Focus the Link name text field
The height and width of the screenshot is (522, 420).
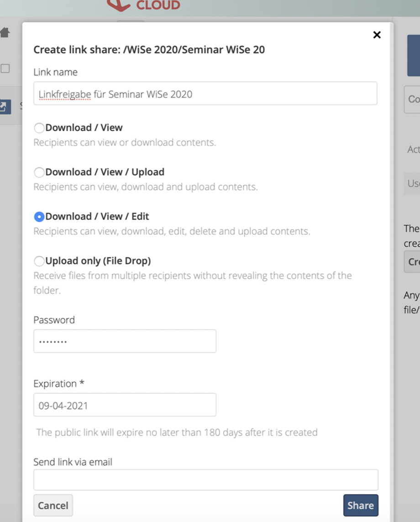tap(205, 94)
